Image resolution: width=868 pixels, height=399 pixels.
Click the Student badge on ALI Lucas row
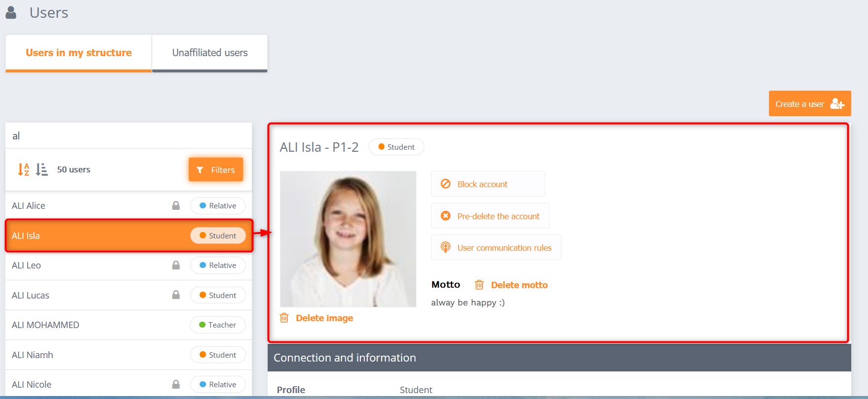(218, 295)
